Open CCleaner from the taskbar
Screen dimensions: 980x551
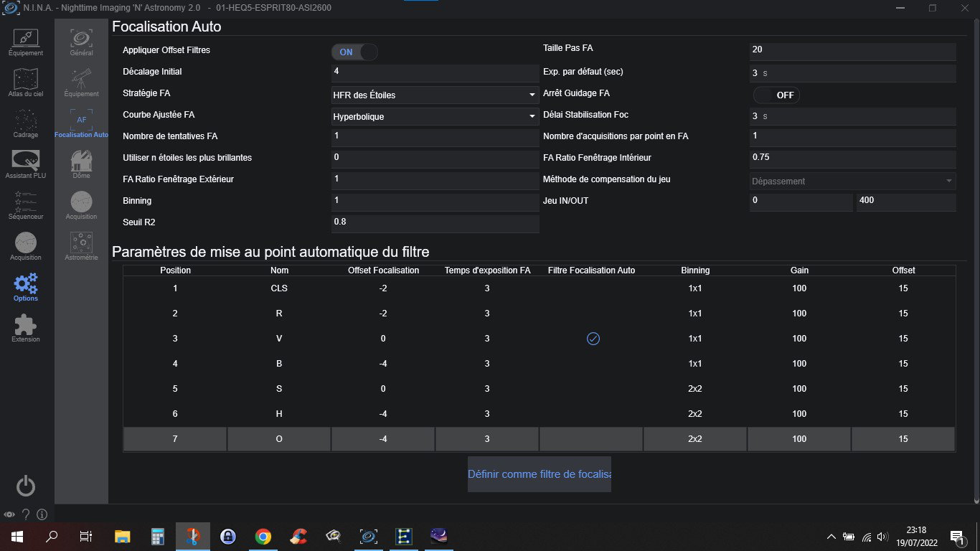(x=298, y=537)
